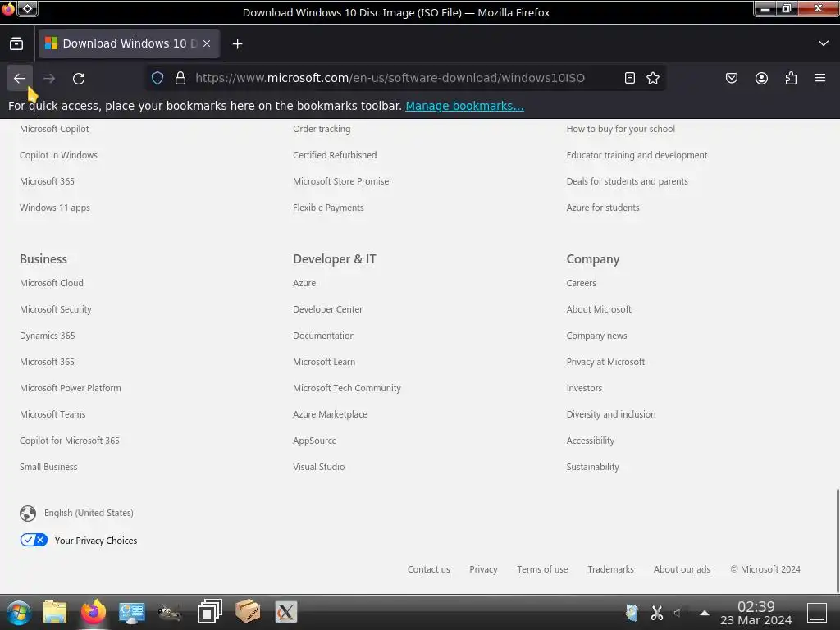This screenshot has width=840, height=630.
Task: Open the file manager folder icon in taskbar
Action: pos(55,612)
